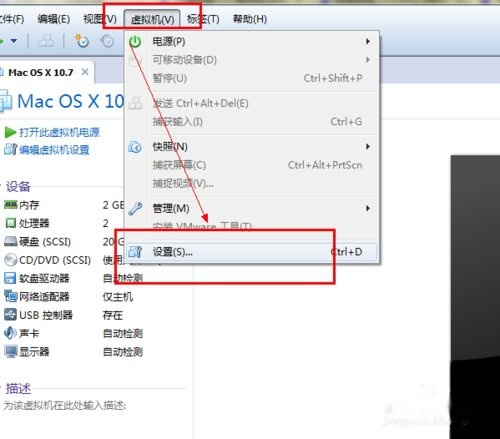Click the snapshot icon beside 快照(N)

135,147
